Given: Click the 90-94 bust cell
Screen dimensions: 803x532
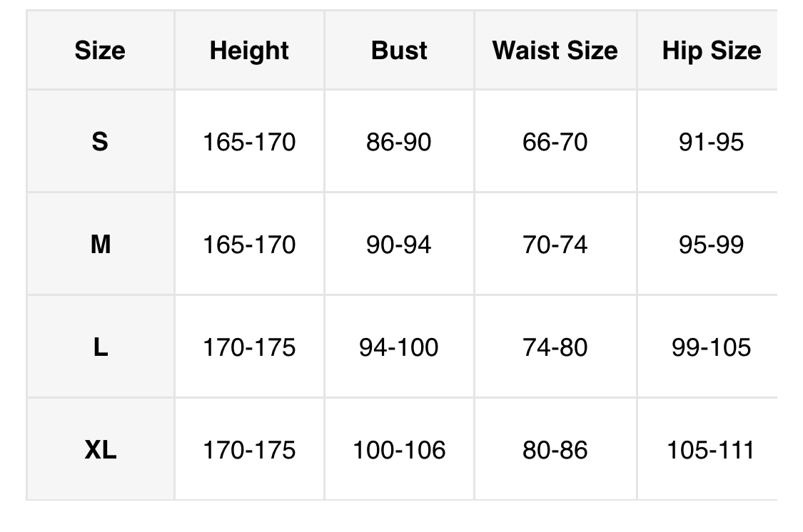Looking at the screenshot, I should tap(399, 245).
